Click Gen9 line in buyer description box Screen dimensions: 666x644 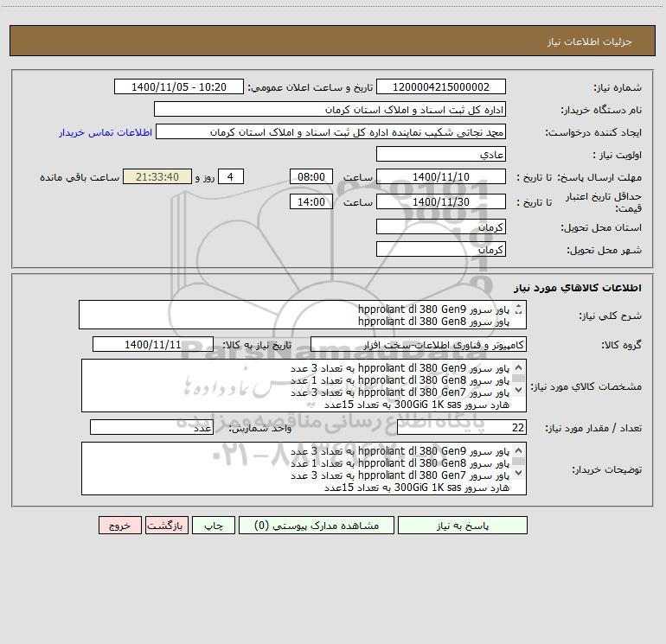tap(400, 451)
